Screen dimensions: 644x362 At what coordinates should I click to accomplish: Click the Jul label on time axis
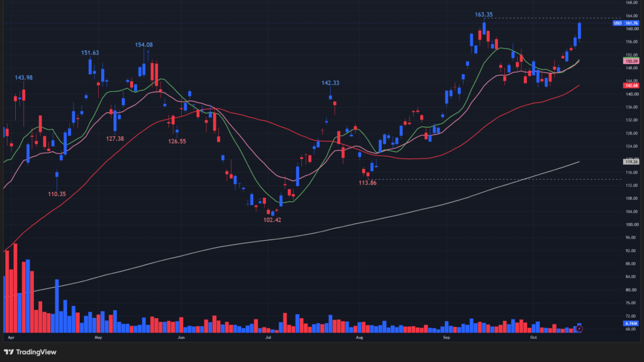click(268, 337)
